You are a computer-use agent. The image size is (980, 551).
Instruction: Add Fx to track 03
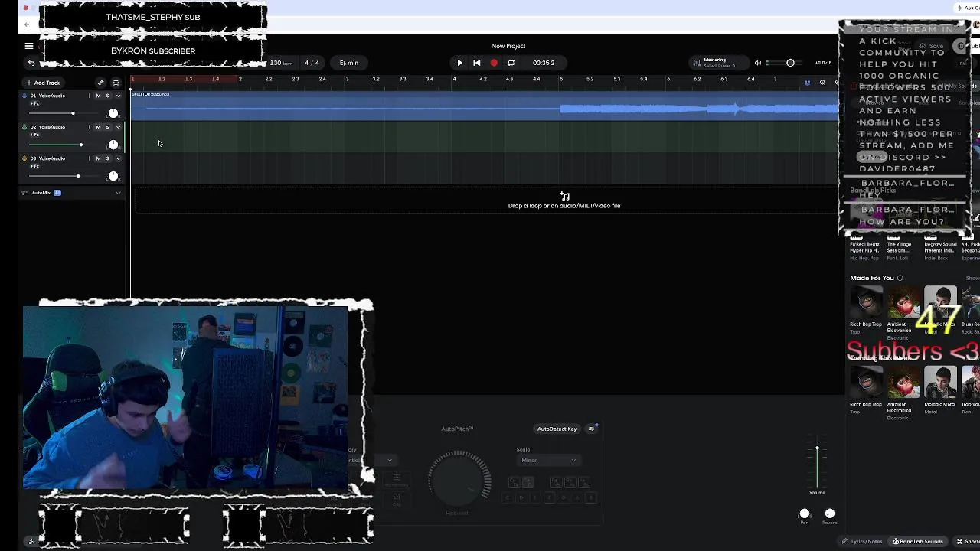(34, 166)
